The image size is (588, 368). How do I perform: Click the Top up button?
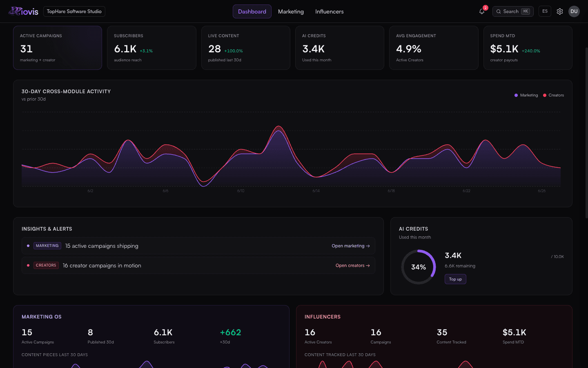(455, 279)
